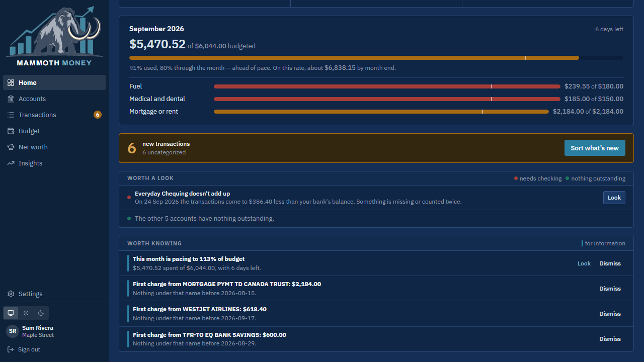Click the September overall budget progress bar
644x362 pixels.
376,58
